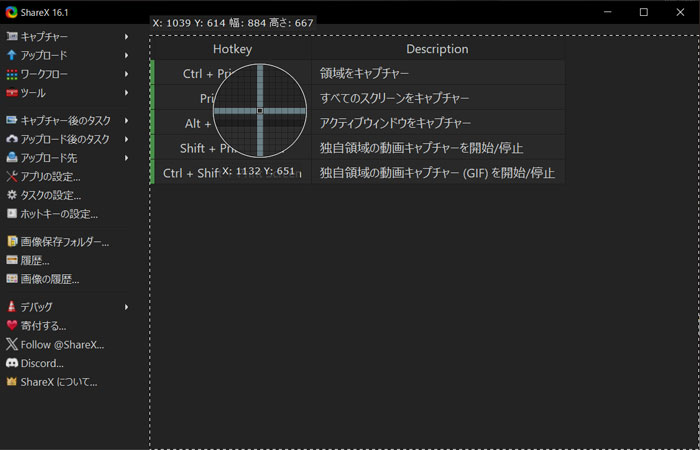Open the アップロード後のタスク menu

(65, 139)
